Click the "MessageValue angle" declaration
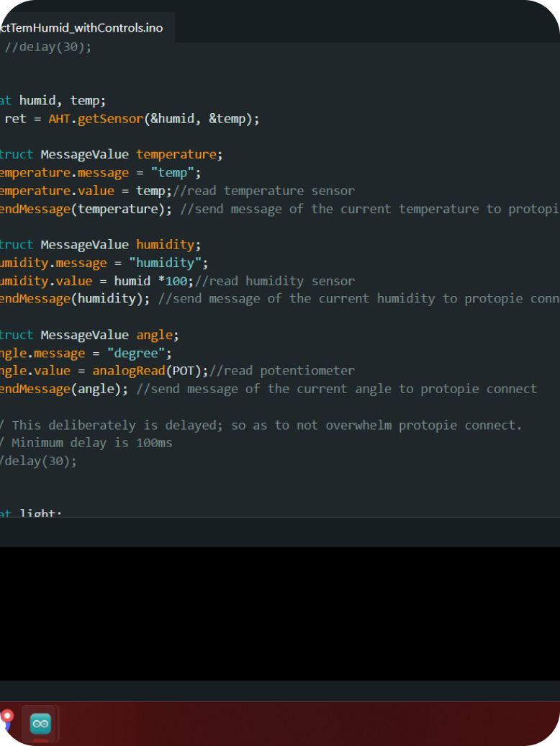This screenshot has width=560, height=746. coord(109,335)
